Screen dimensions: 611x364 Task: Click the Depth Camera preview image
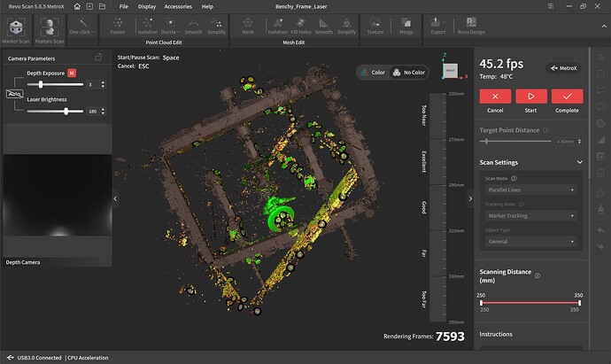(58, 195)
